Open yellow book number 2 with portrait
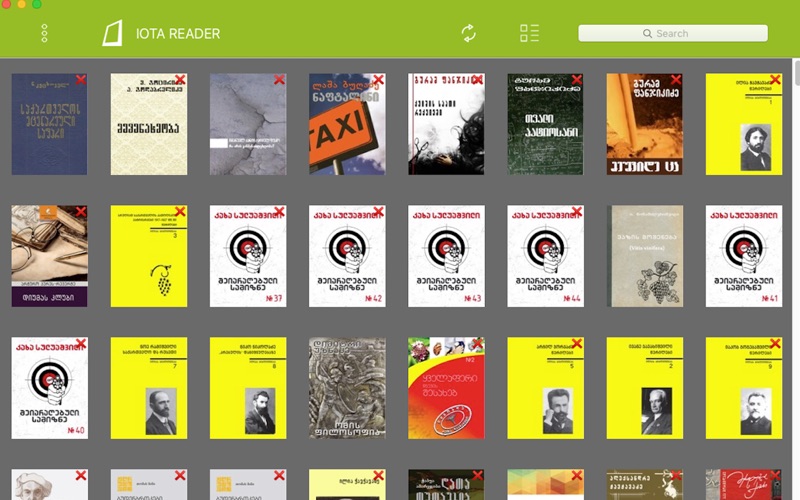The height and width of the screenshot is (500, 800). (645, 388)
